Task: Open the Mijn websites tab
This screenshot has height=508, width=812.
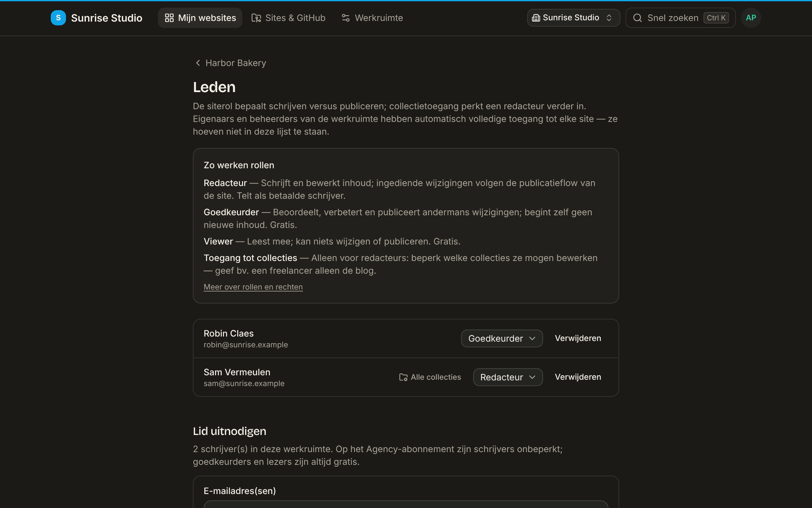Action: (200, 18)
